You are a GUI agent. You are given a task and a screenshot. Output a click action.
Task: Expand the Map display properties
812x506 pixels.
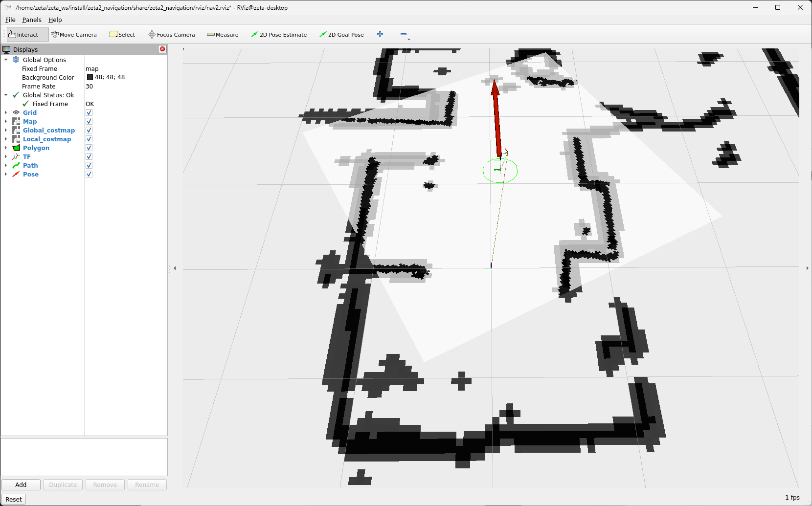coord(6,121)
